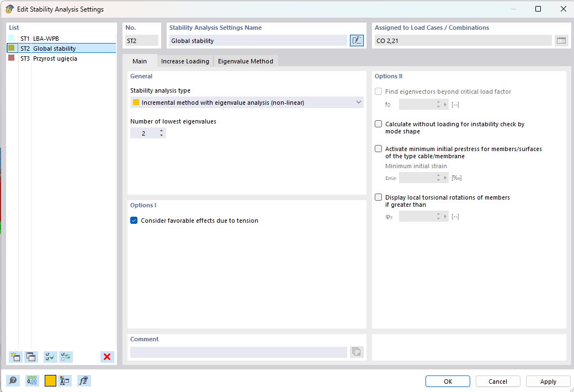574x392 pixels.
Task: Decrease number of lowest eigenvalues with down arrow
Action: [161, 136]
